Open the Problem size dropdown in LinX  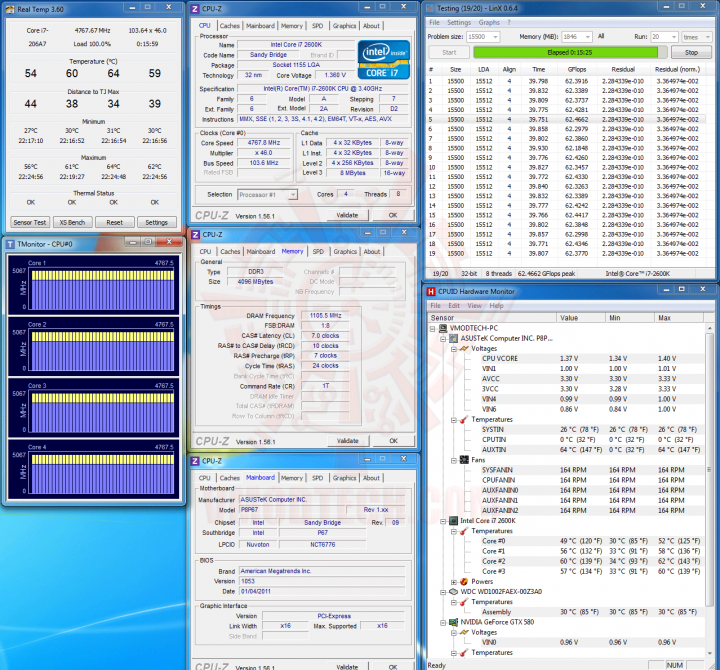pos(495,37)
